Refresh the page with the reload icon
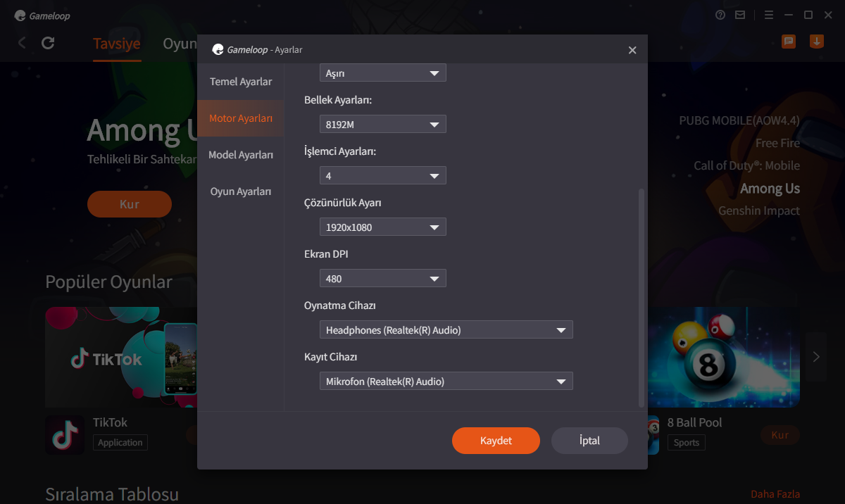The height and width of the screenshot is (504, 845). (x=48, y=43)
